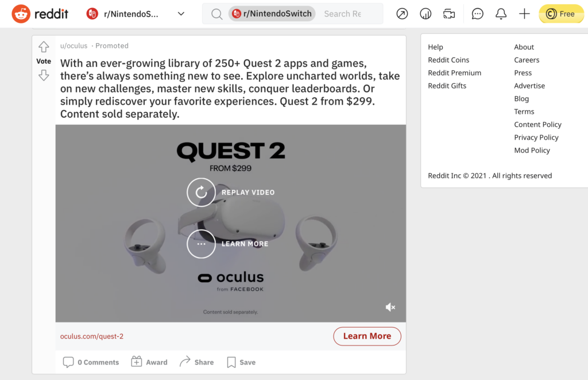The height and width of the screenshot is (380, 588).
Task: Upvote the Quest 2 ad post
Action: [x=44, y=47]
